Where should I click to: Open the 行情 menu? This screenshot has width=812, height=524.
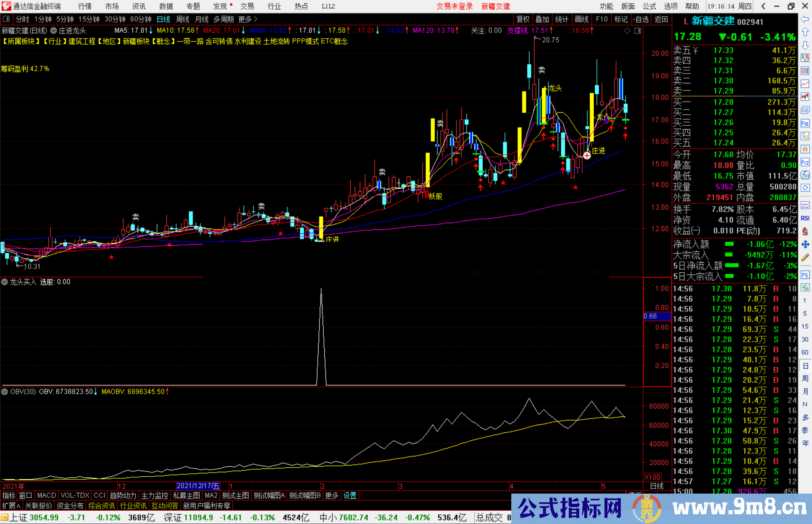click(x=85, y=6)
